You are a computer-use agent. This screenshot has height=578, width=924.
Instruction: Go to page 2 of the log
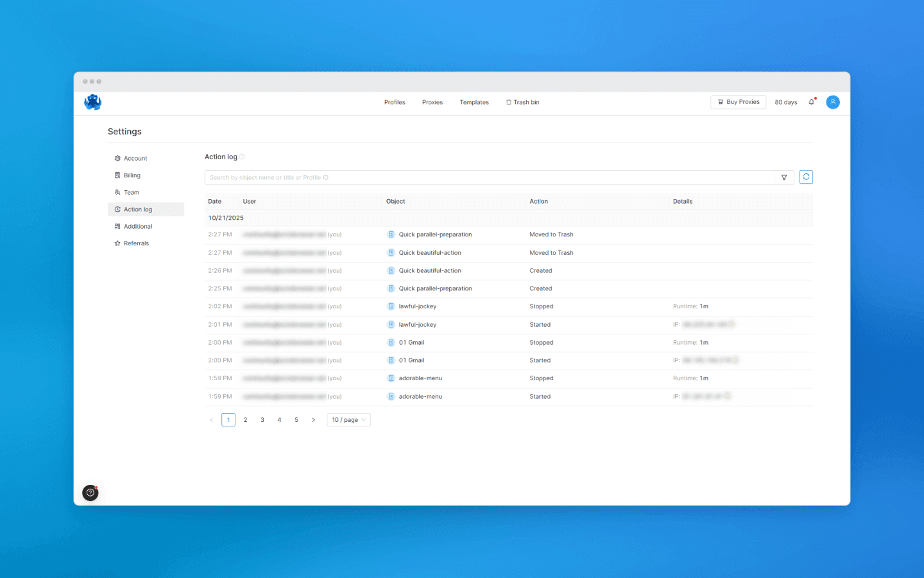tap(245, 420)
